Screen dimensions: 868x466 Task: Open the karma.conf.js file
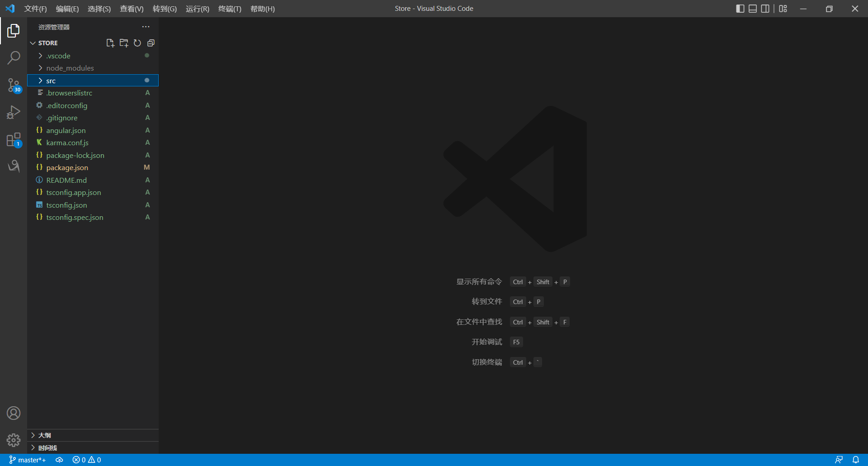(x=93, y=143)
